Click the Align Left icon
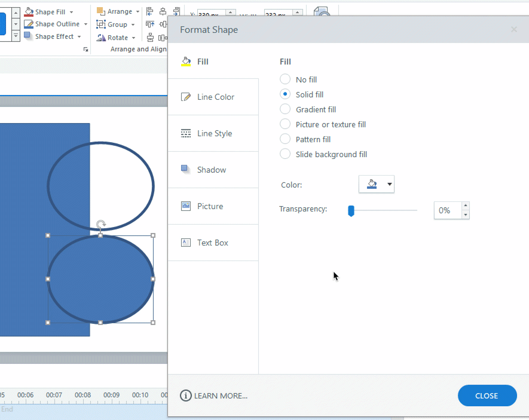Image resolution: width=529 pixels, height=420 pixels. (149, 11)
